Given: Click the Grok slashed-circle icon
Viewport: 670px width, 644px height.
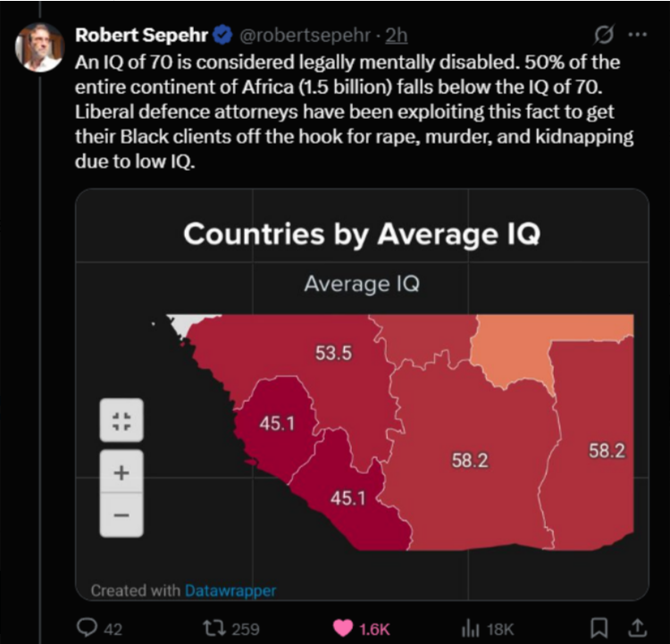Looking at the screenshot, I should (x=604, y=34).
